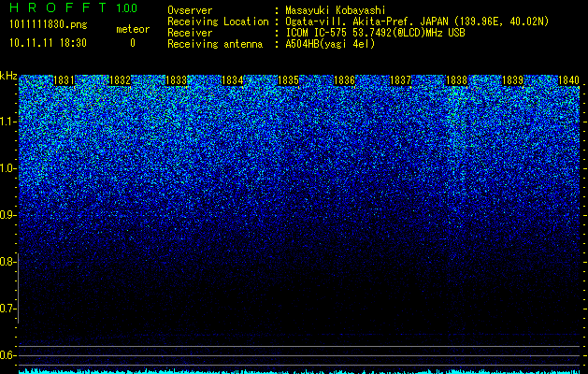Click the 1833 time marker
Viewport: 588px width, 374px height.
pos(177,80)
